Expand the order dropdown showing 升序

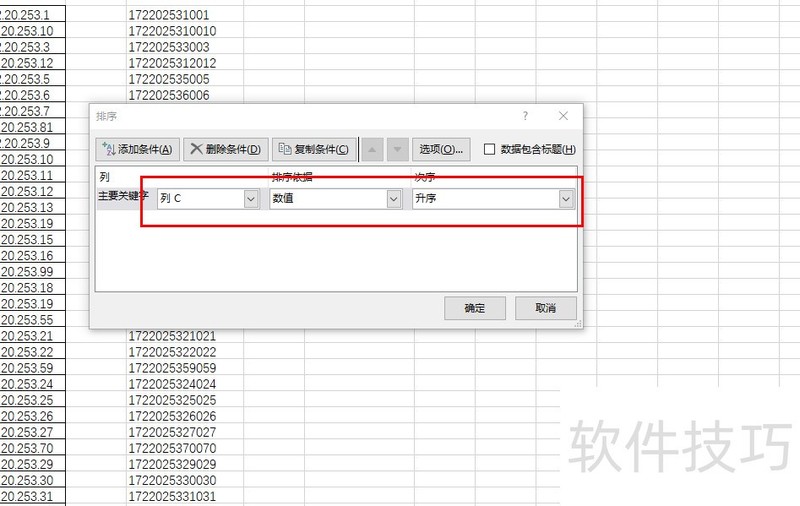566,198
